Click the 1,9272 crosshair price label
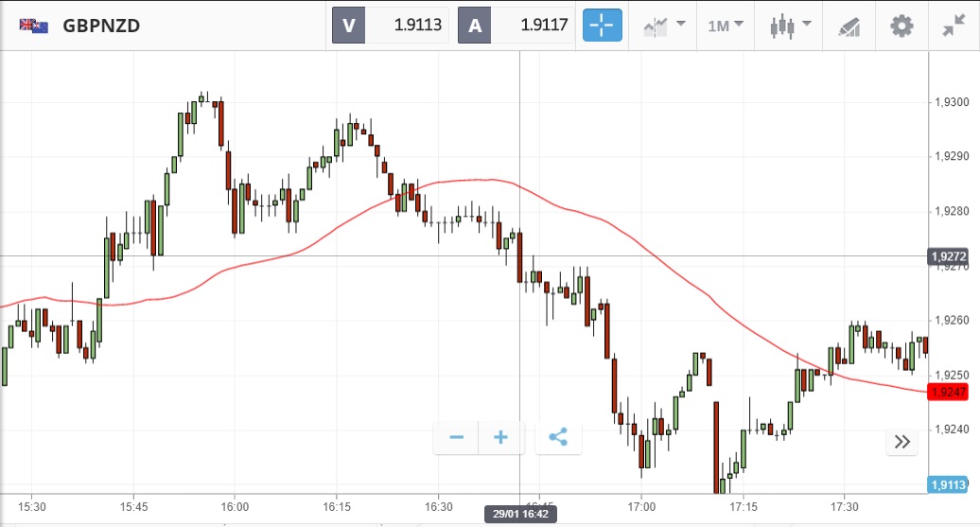The width and height of the screenshot is (980, 527). [950, 256]
